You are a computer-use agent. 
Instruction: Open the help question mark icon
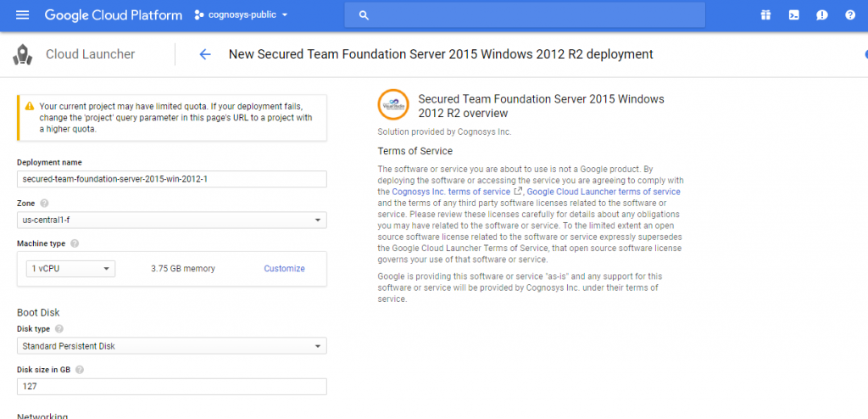pos(849,15)
